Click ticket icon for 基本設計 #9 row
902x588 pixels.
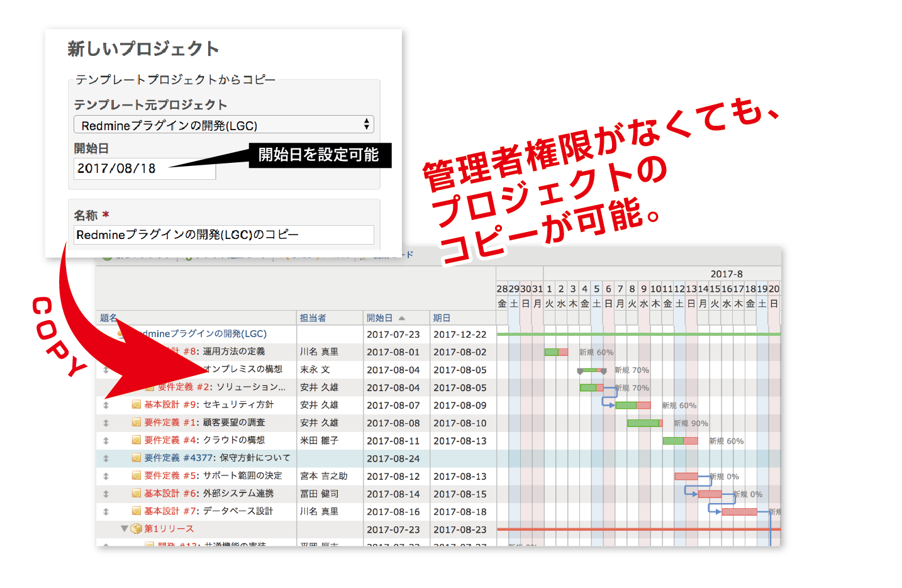click(136, 405)
